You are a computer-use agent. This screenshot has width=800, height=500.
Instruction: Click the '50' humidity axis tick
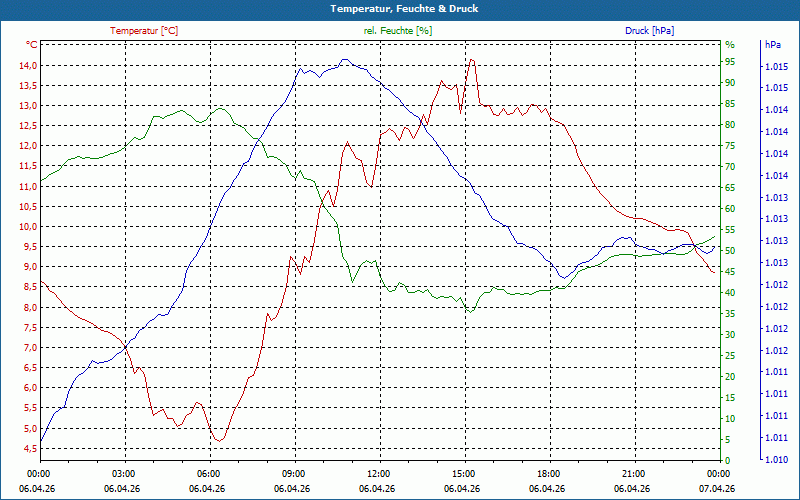pyautogui.click(x=730, y=251)
